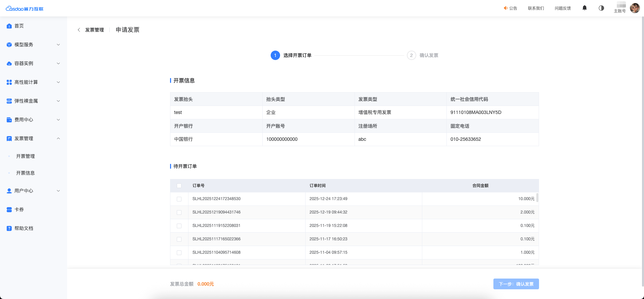Expand the 容器实例 menu chevron
Viewport: 644px width, 299px height.
coord(58,63)
